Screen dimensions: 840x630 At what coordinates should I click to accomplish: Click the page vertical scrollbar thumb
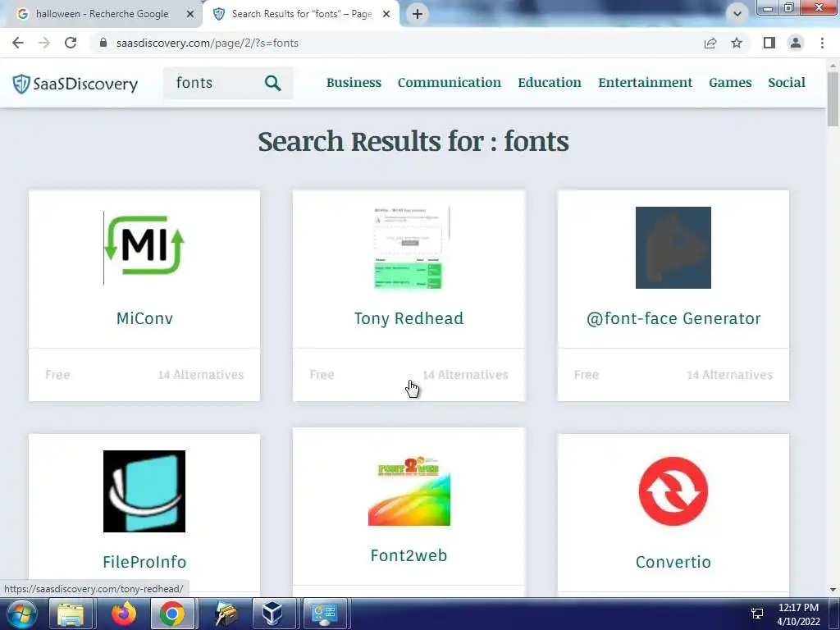pyautogui.click(x=833, y=99)
